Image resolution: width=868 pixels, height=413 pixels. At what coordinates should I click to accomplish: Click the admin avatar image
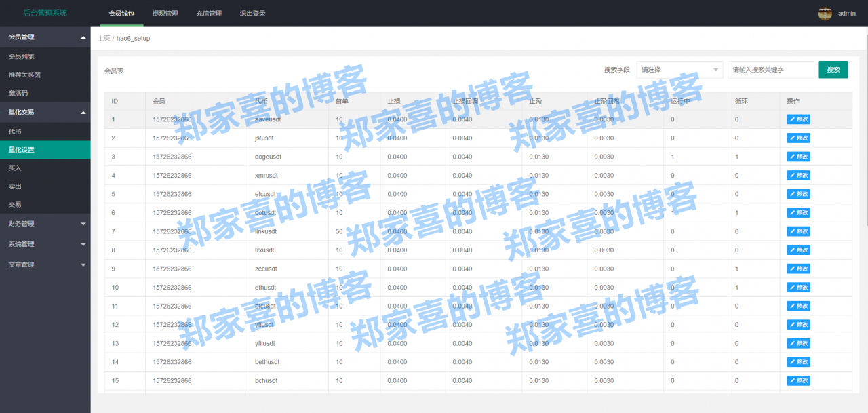(825, 14)
